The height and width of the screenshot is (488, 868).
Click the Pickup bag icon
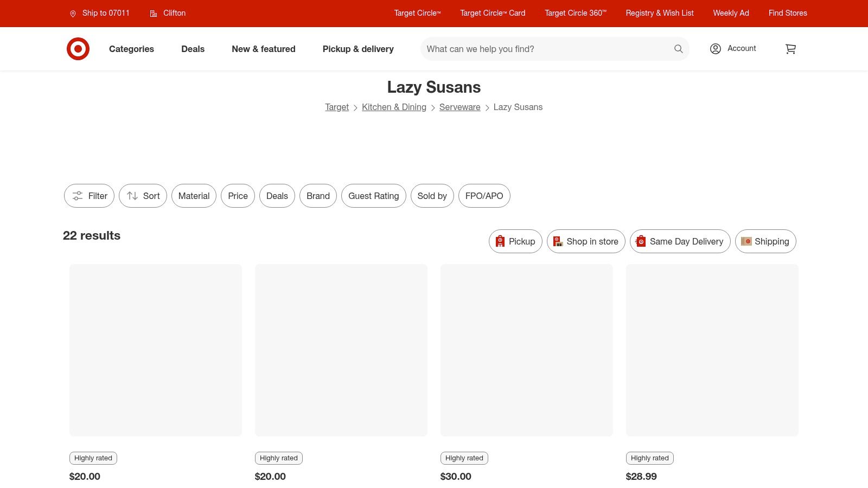coord(500,241)
